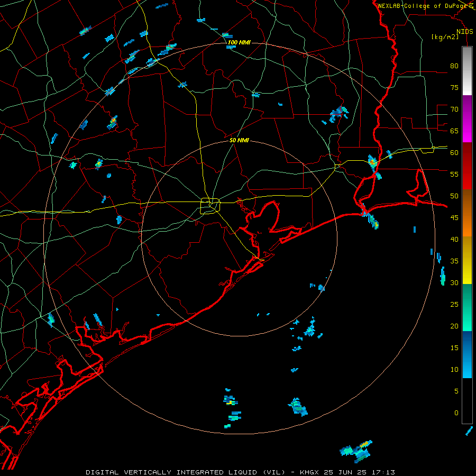Select the blue segment of the color scale
The image size is (476, 476).
[x=467, y=354]
